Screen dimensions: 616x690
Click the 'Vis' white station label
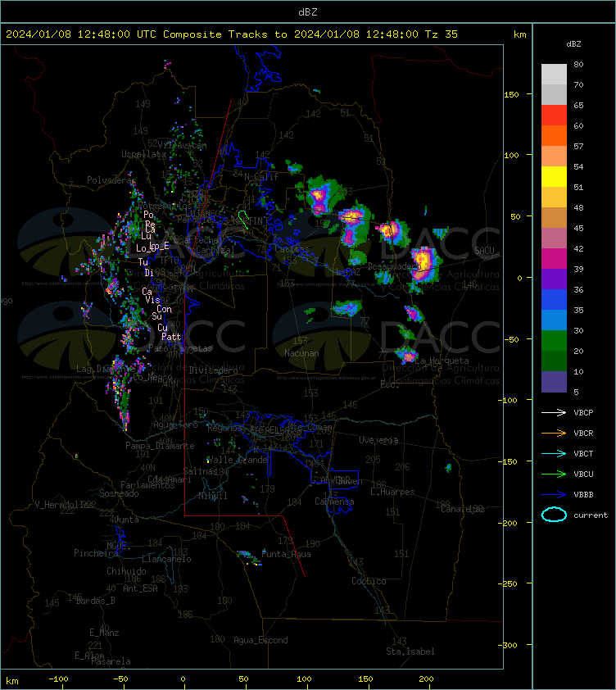152,300
